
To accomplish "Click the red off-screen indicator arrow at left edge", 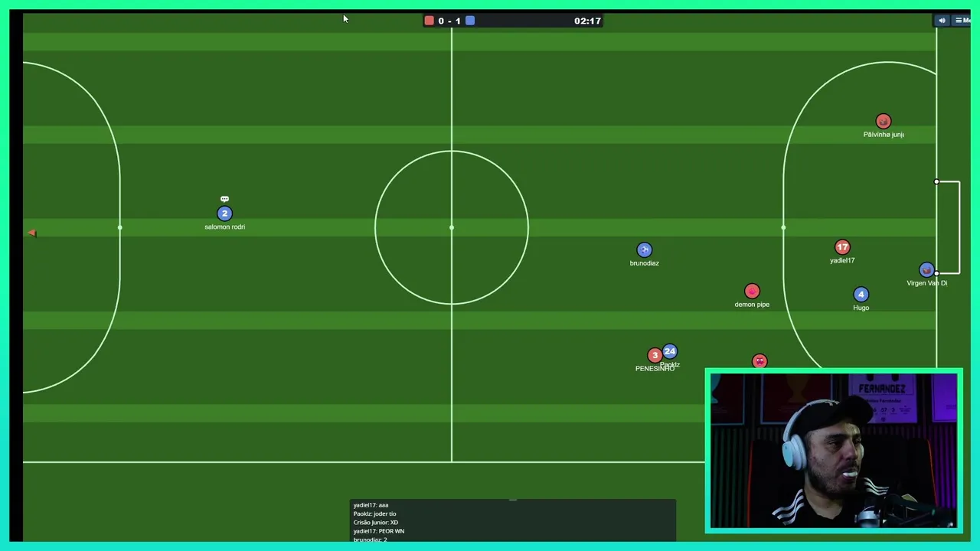I will tap(31, 233).
